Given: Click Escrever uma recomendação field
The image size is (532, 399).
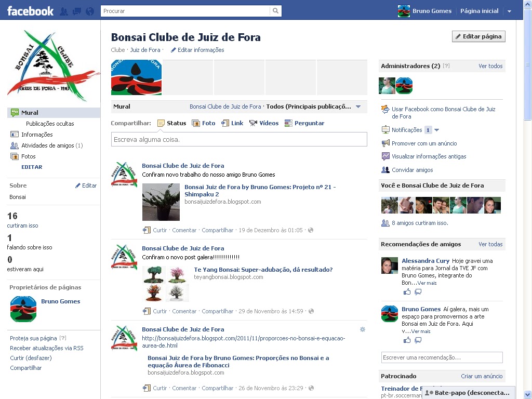Looking at the screenshot, I should [442, 357].
